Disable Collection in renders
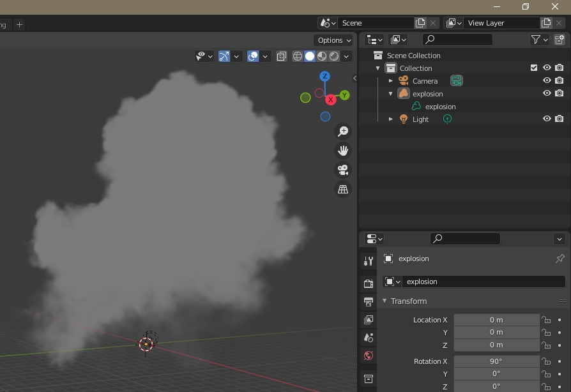The width and height of the screenshot is (571, 392). [x=560, y=68]
